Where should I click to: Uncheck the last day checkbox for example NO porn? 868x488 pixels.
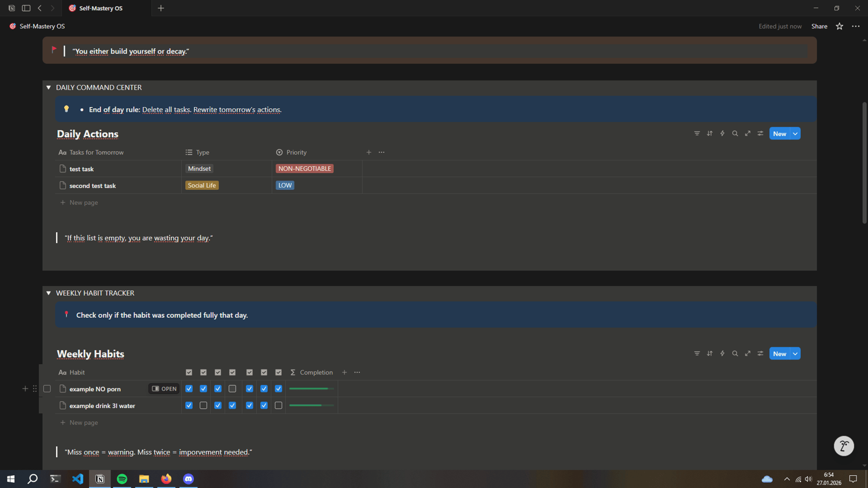tap(278, 389)
